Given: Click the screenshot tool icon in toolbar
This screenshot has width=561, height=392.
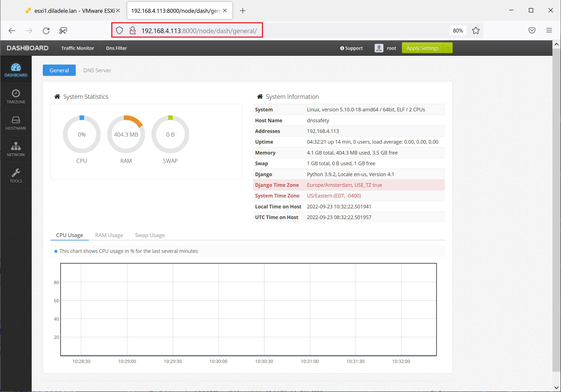Looking at the screenshot, I should (x=63, y=31).
